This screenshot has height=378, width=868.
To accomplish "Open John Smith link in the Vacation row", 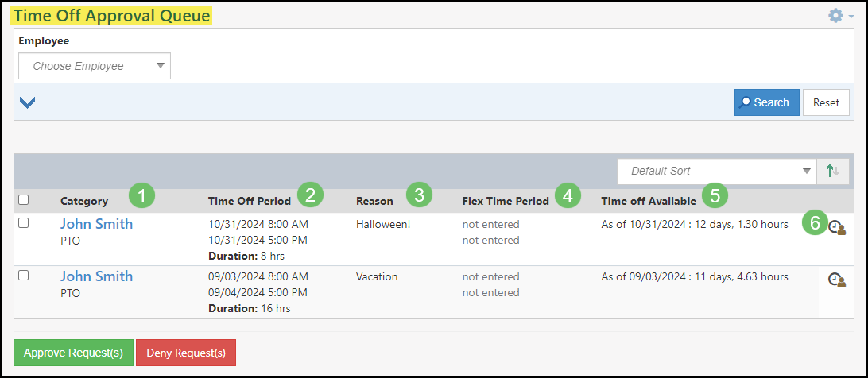I will point(96,276).
